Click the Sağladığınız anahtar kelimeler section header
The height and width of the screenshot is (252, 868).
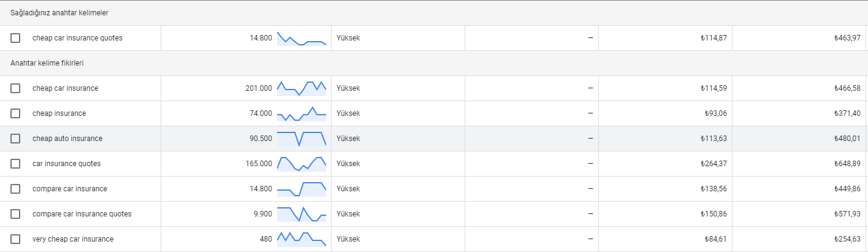(x=60, y=13)
